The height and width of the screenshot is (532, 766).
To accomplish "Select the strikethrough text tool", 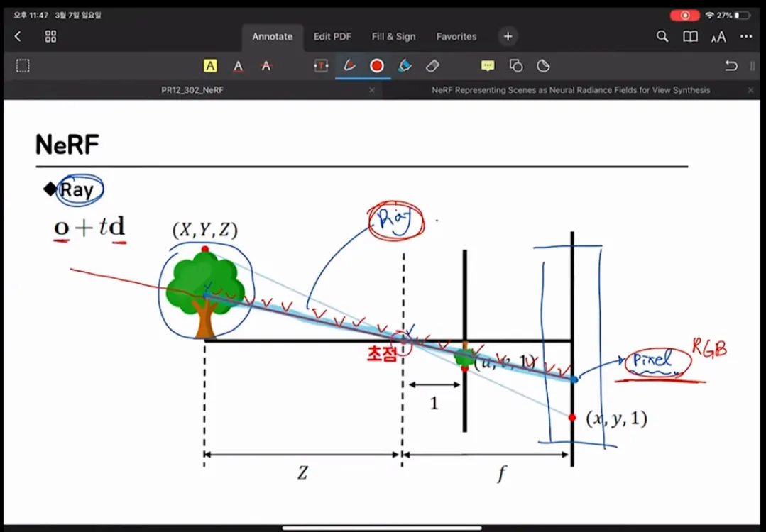I will [266, 66].
